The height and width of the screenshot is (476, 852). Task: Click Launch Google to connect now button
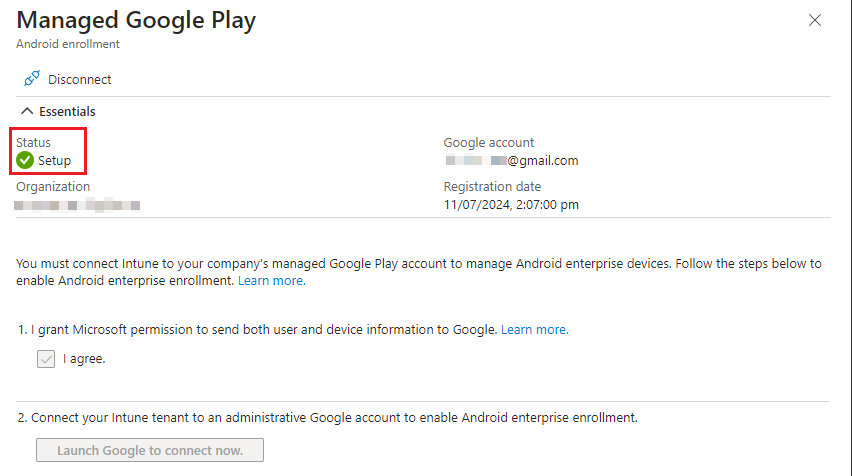pos(150,450)
